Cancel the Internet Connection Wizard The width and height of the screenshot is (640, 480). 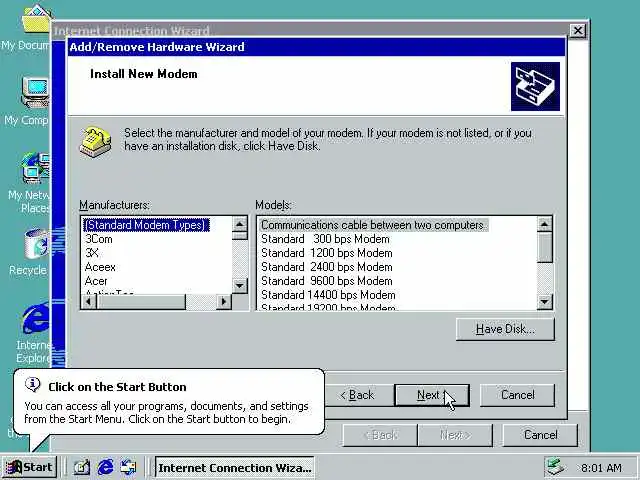coord(540,435)
